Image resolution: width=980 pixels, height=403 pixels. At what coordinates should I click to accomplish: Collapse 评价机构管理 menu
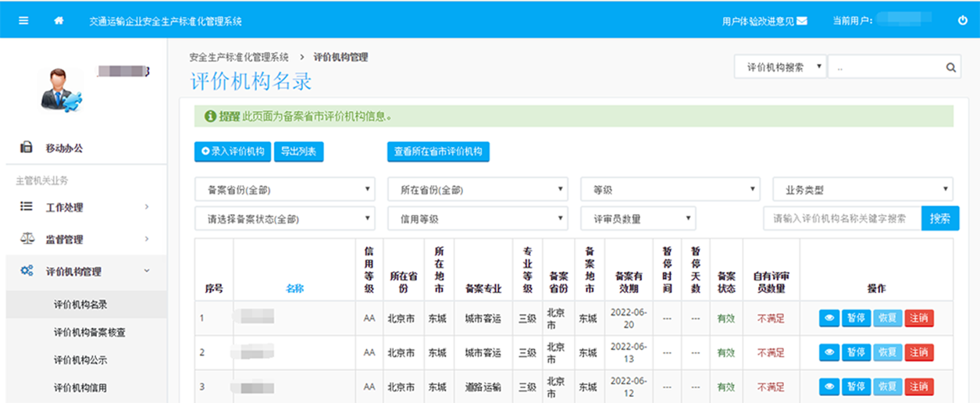pos(86,272)
